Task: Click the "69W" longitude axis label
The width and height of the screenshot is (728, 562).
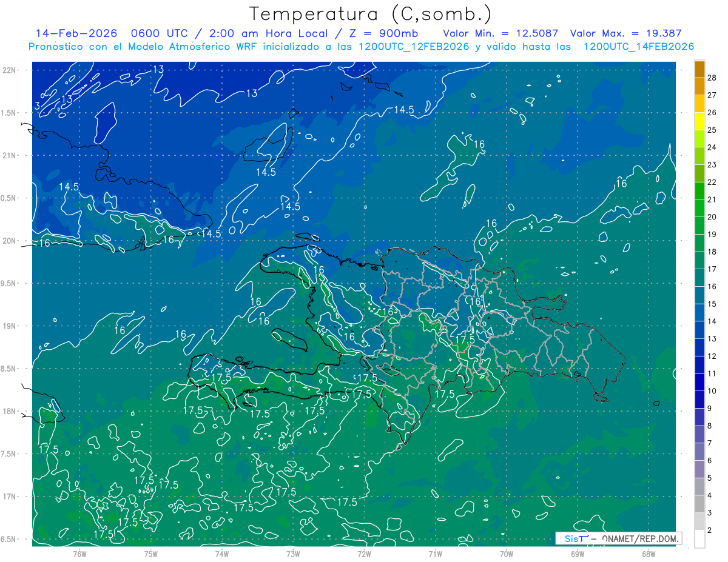Action: point(578,554)
